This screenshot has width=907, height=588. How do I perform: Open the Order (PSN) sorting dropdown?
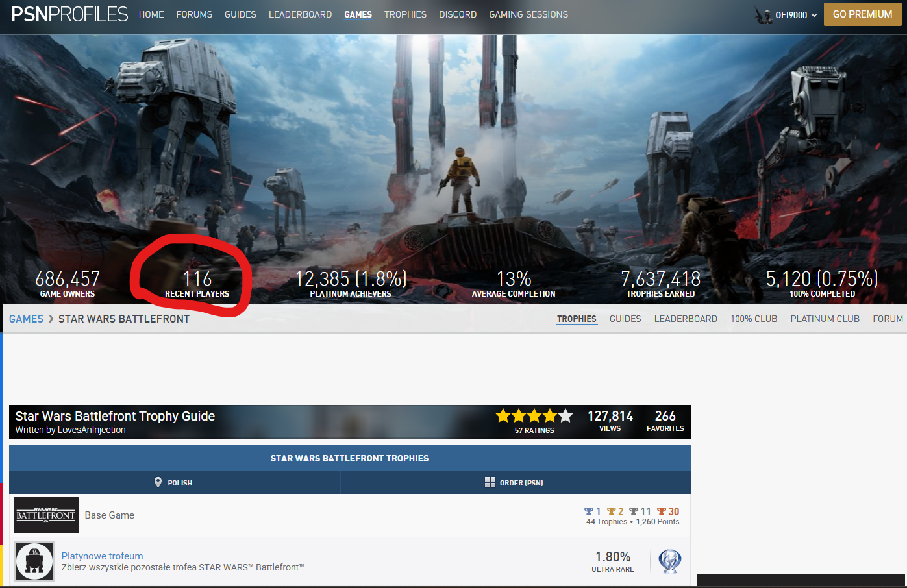tap(516, 482)
